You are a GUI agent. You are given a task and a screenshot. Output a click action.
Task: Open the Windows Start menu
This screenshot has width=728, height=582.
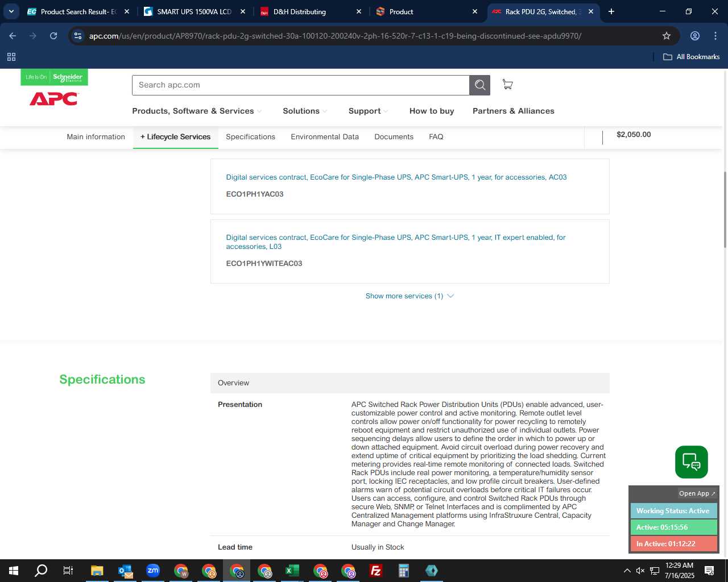tap(14, 571)
